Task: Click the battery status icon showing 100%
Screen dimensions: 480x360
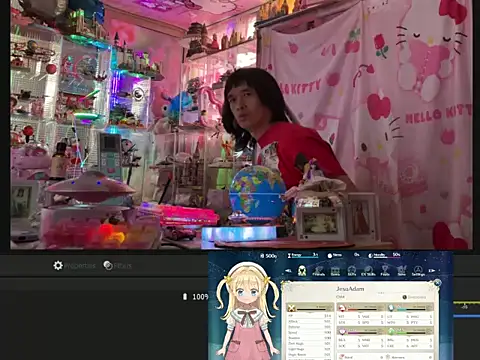Action: coord(185,296)
